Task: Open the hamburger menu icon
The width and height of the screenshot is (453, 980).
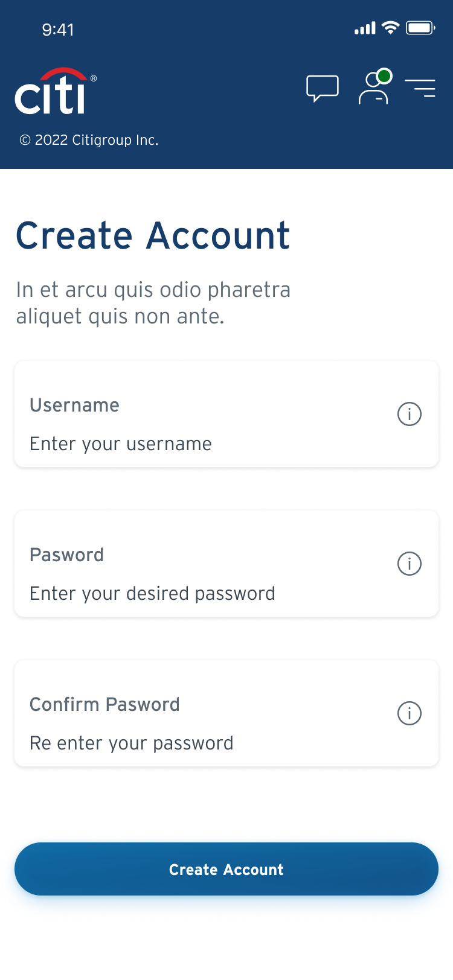Action: pyautogui.click(x=420, y=88)
